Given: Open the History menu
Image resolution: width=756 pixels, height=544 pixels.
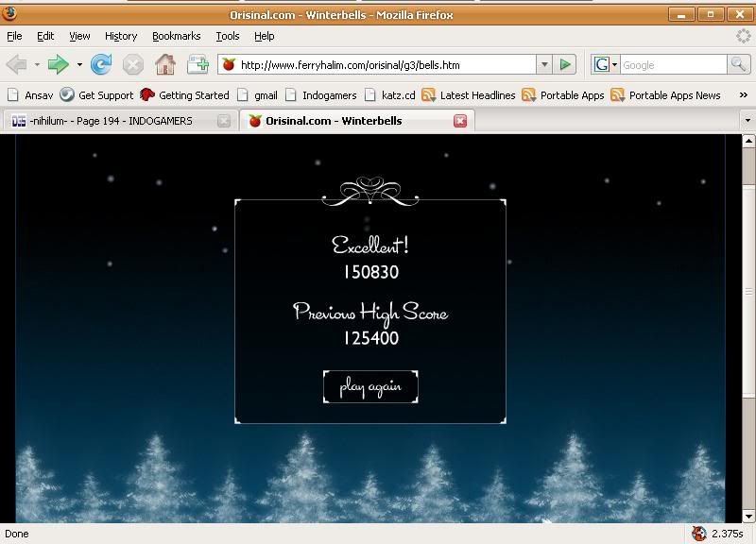Looking at the screenshot, I should coord(121,36).
